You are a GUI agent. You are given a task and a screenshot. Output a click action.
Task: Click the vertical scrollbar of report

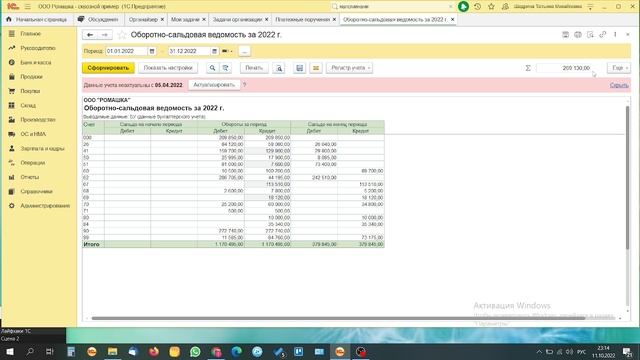(x=628, y=178)
